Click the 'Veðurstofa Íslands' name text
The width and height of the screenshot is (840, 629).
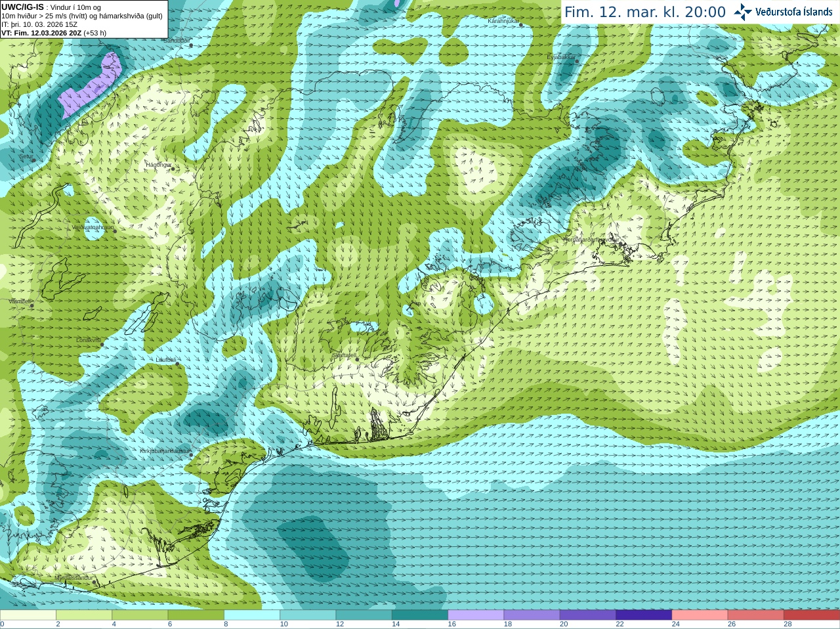pos(794,12)
